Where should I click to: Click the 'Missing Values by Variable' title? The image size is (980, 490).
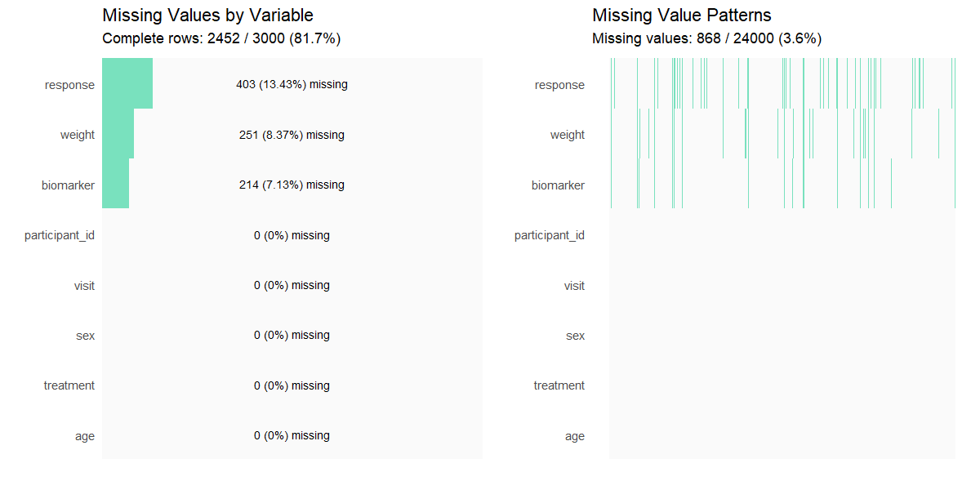[x=207, y=16]
